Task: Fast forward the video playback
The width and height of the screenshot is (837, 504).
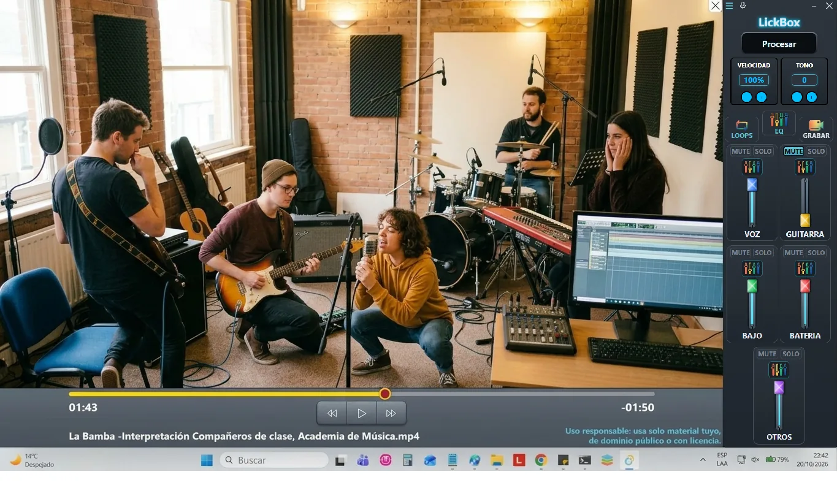Action: pyautogui.click(x=391, y=413)
